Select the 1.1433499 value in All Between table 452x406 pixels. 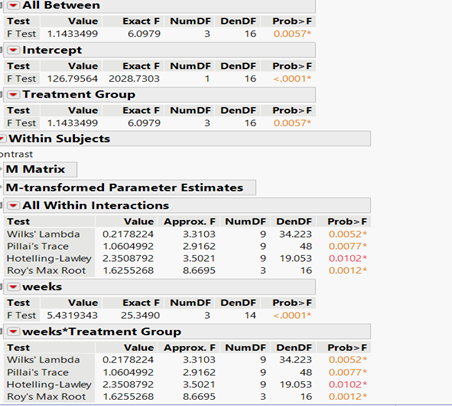coord(73,34)
